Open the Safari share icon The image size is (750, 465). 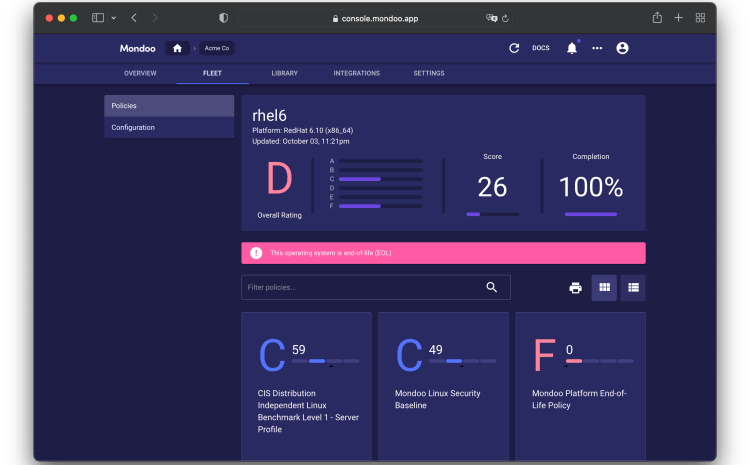(x=657, y=18)
